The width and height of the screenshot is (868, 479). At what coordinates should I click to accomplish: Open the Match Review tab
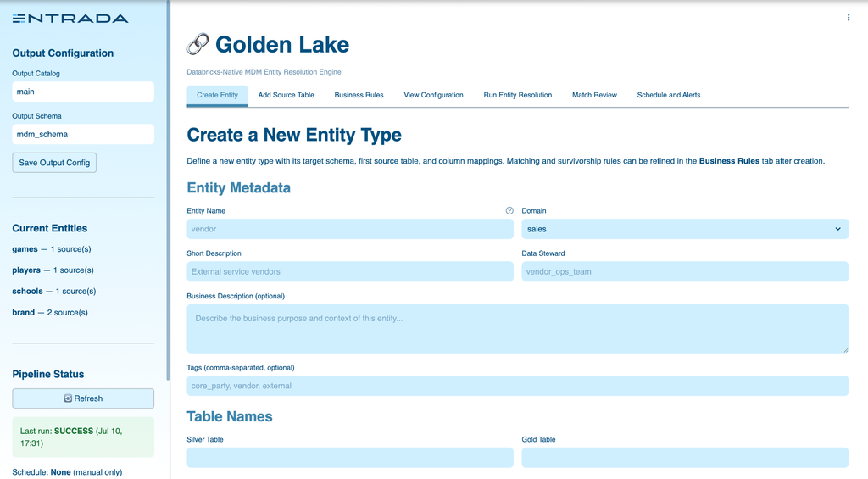[594, 95]
